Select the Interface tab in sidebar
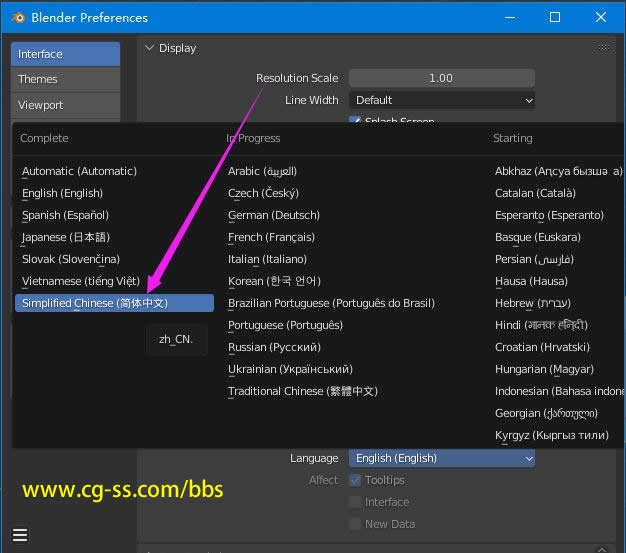 click(x=65, y=54)
